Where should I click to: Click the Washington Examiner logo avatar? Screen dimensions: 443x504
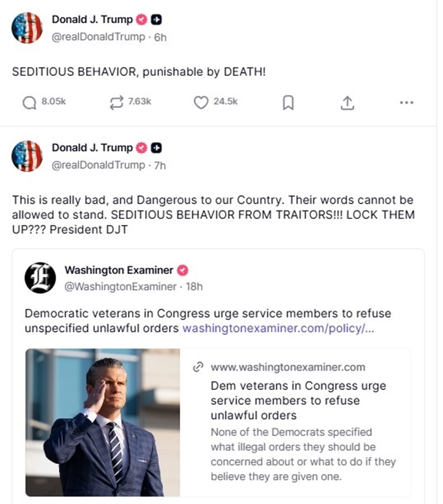40,278
